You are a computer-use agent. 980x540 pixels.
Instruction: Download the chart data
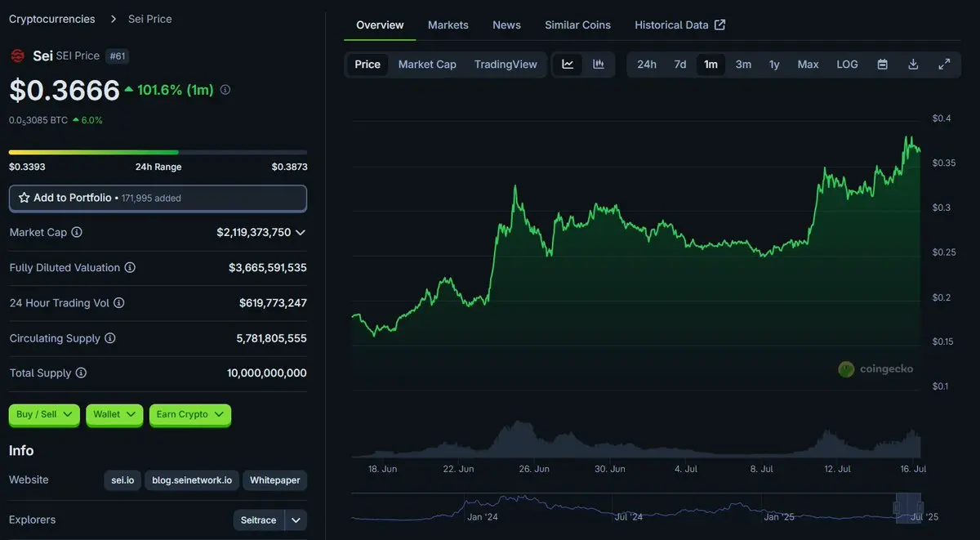pyautogui.click(x=913, y=65)
